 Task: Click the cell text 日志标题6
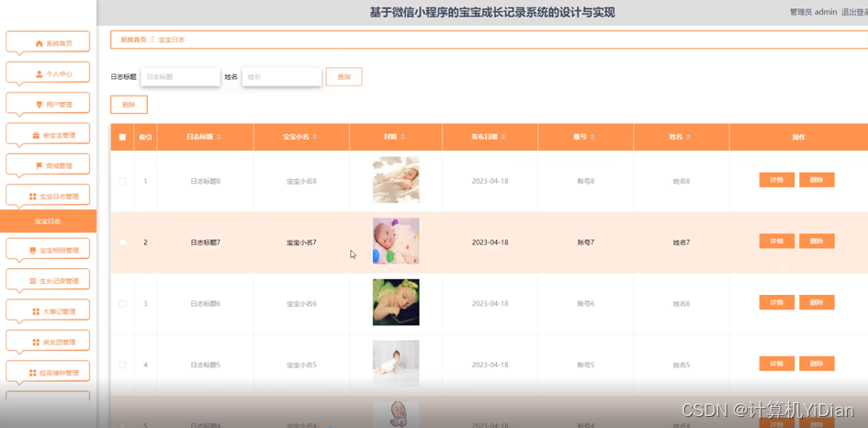(206, 303)
